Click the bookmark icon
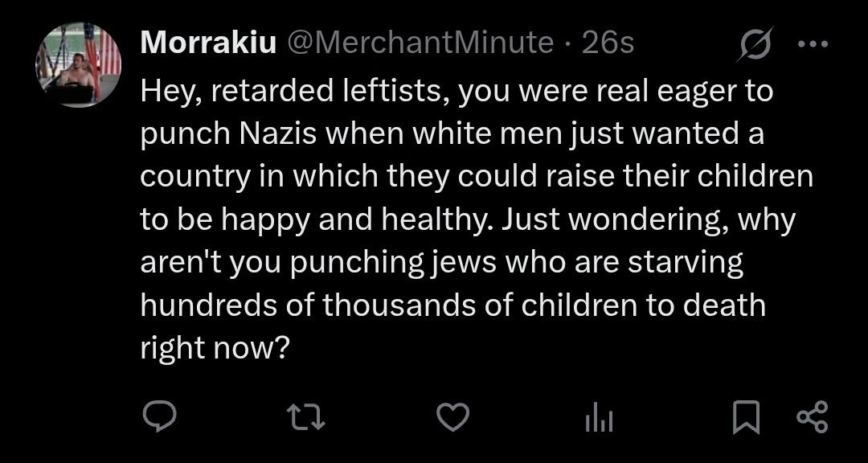 point(746,417)
